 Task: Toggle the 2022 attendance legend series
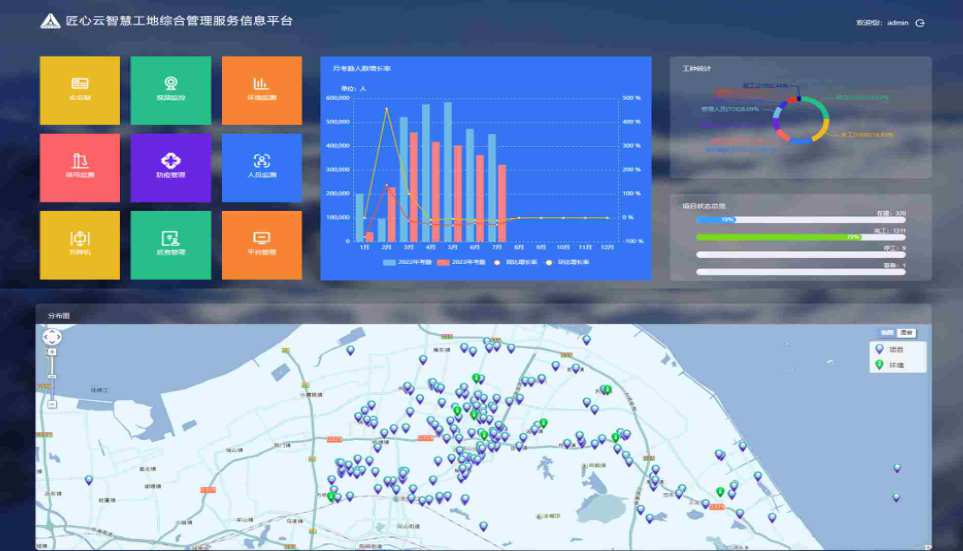(408, 262)
